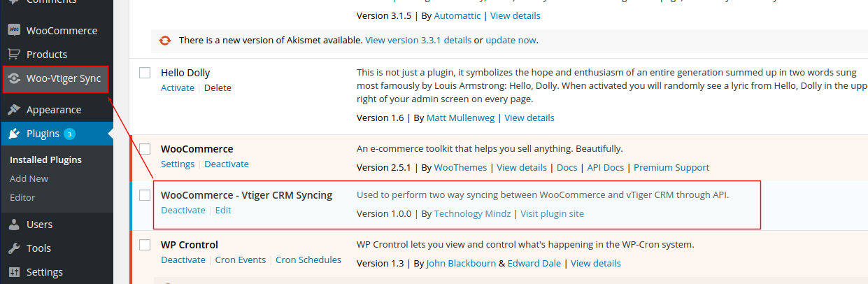Delete the Hello Dolly plugin
Screen dimensions: 868x284
pos(218,88)
